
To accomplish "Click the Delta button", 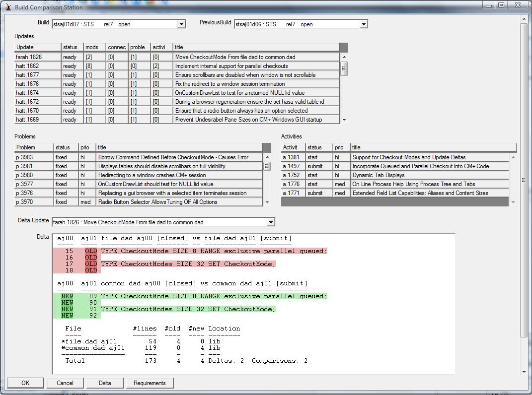I will 104,383.
